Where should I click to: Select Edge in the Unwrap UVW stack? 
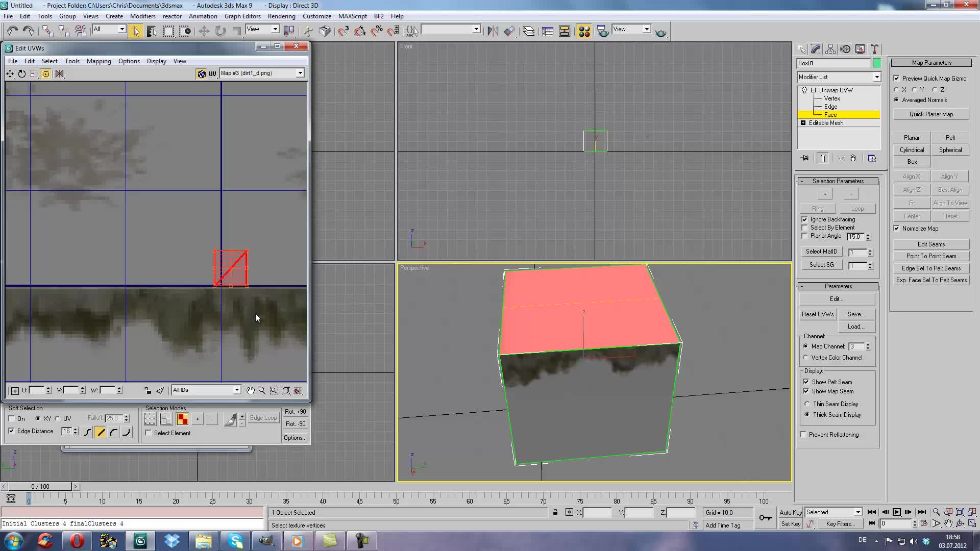(x=831, y=107)
